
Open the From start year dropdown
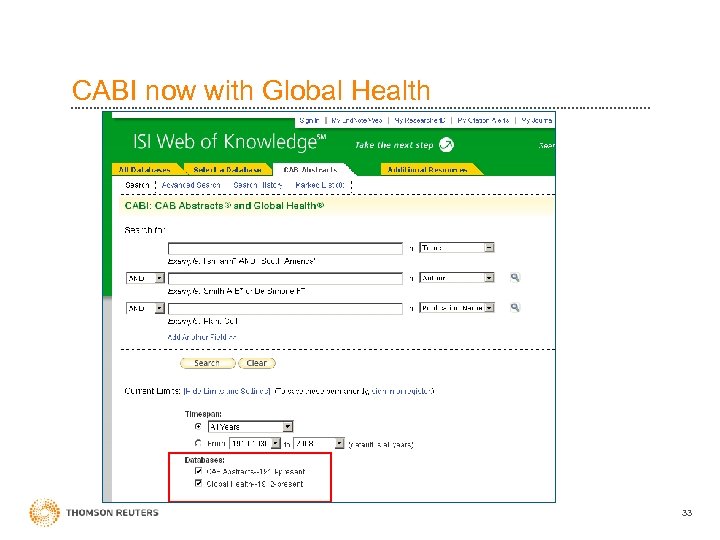tap(255, 444)
